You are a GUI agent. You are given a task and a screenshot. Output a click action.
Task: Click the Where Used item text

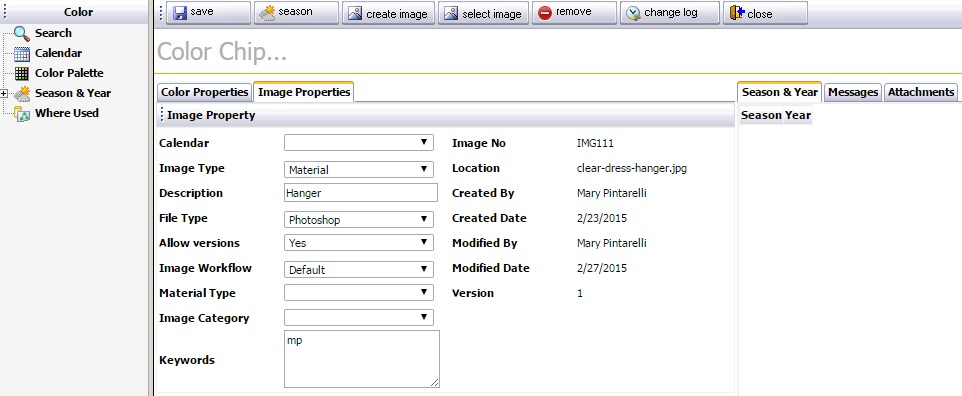tap(67, 113)
